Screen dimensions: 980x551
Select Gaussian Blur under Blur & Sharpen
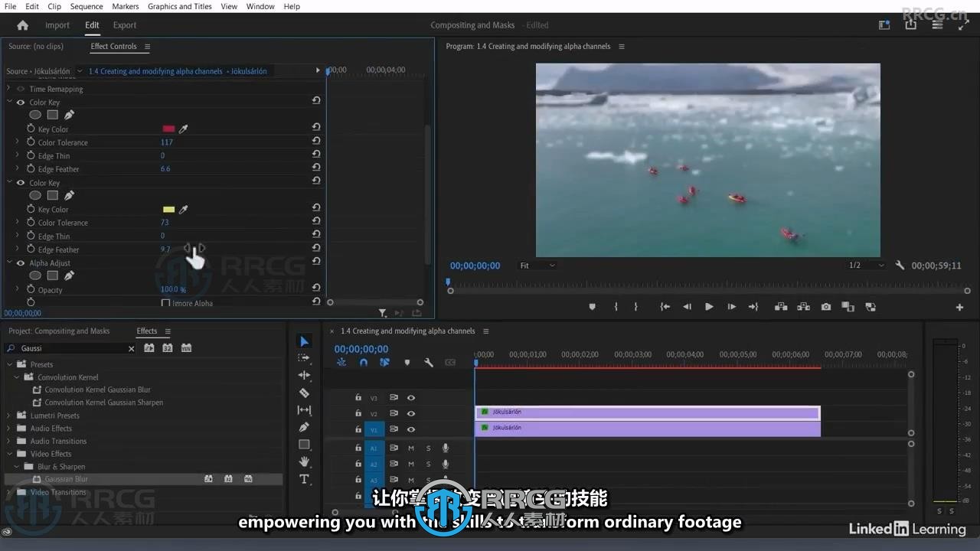point(66,479)
